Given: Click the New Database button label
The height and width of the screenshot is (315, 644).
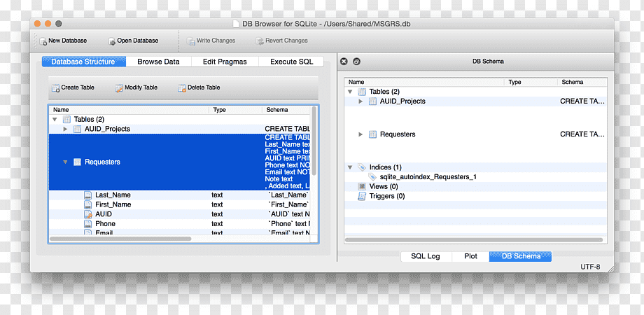Looking at the screenshot, I should click(67, 41).
